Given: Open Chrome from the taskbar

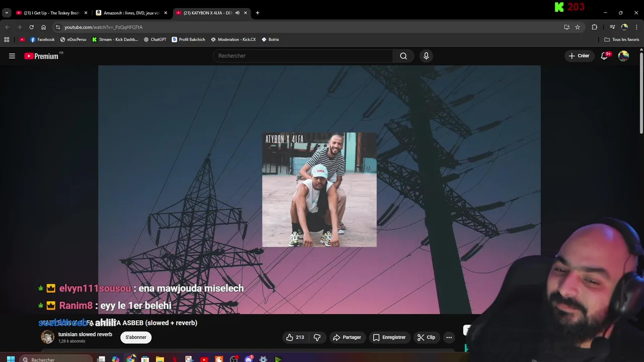Looking at the screenshot, I should point(131,359).
